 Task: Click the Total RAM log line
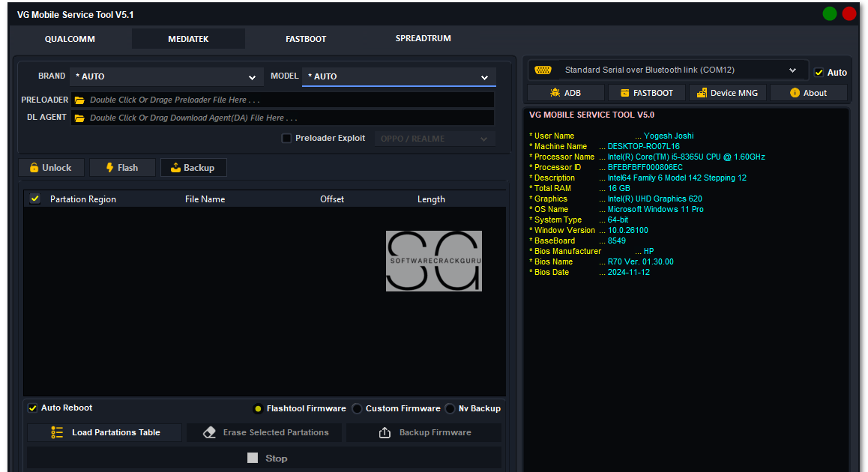point(579,188)
